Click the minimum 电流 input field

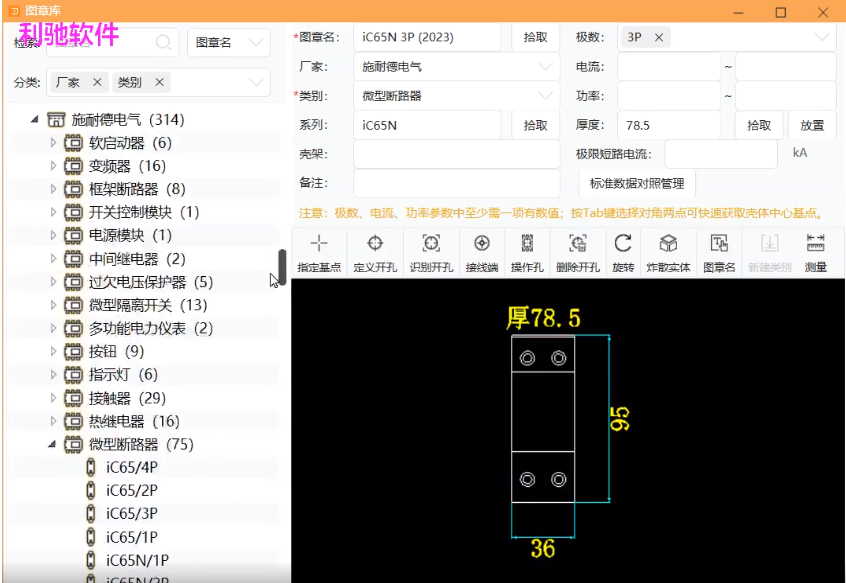(x=669, y=67)
